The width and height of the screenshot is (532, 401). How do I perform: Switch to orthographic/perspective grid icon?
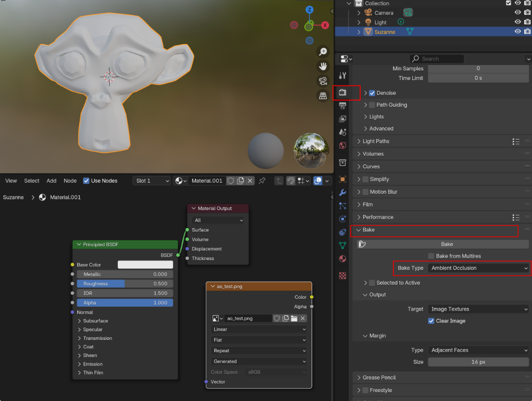pyautogui.click(x=323, y=96)
